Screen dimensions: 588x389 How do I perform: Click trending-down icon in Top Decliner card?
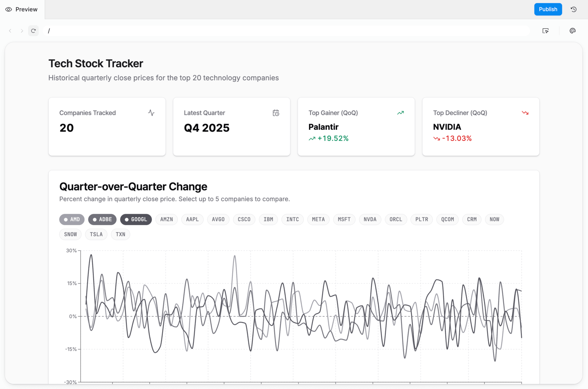pos(525,113)
